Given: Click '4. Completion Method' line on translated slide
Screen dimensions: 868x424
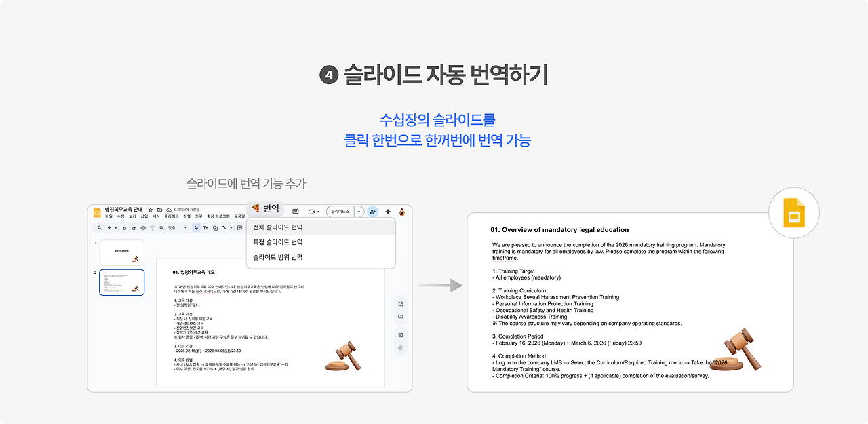Looking at the screenshot, I should [519, 355].
